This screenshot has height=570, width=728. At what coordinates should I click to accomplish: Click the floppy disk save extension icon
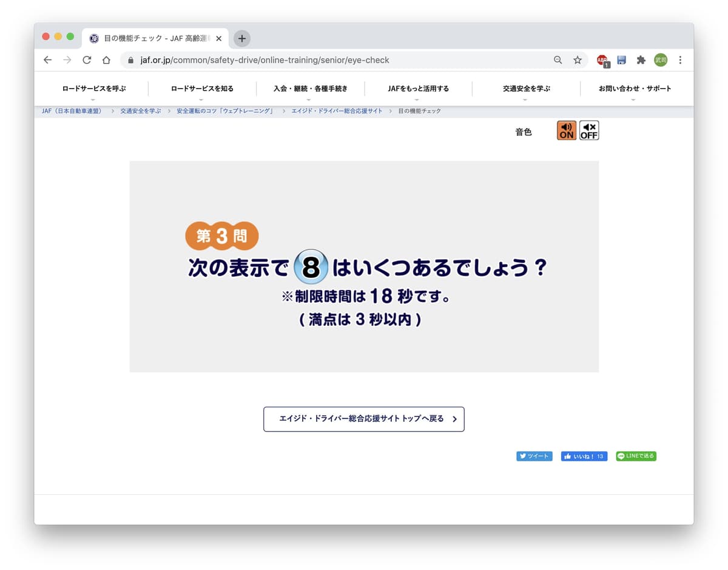pos(621,60)
